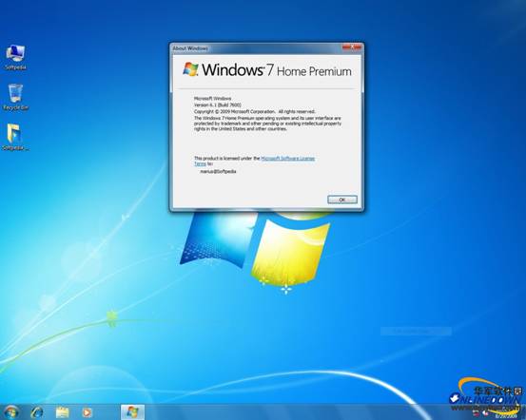The height and width of the screenshot is (420, 526).
Task: Launch Windows Media Player from taskbar
Action: click(x=87, y=412)
